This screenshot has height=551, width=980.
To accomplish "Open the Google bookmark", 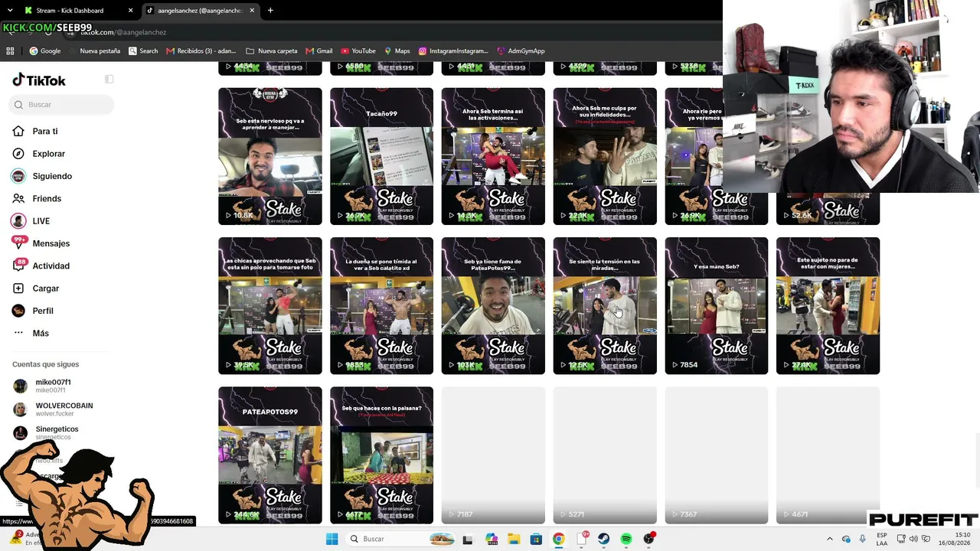I will pyautogui.click(x=44, y=51).
